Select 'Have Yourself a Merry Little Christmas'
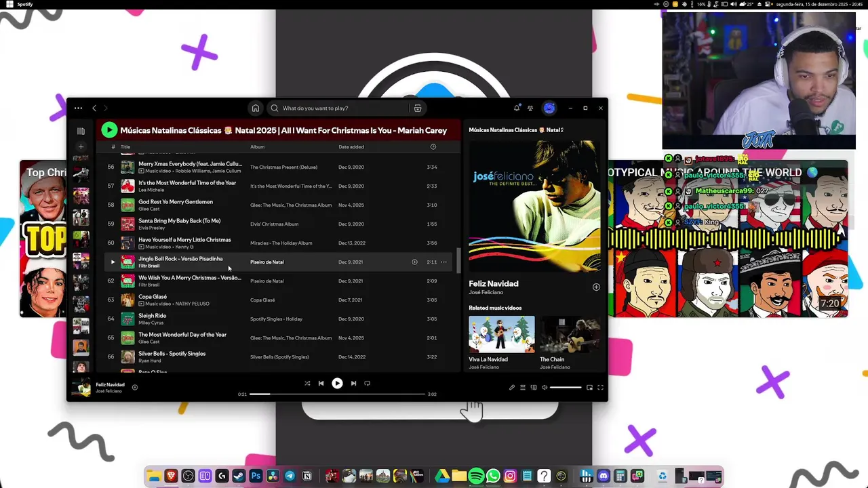 pos(184,240)
